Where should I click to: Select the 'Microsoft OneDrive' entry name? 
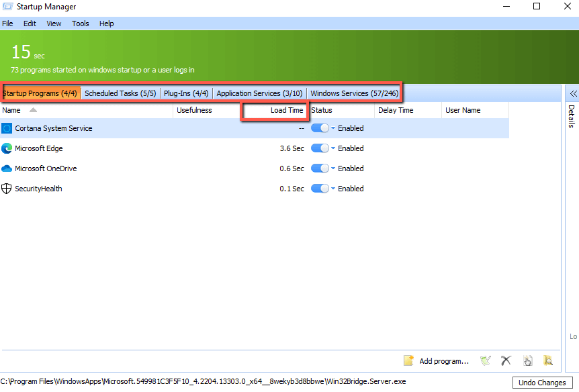pos(46,168)
